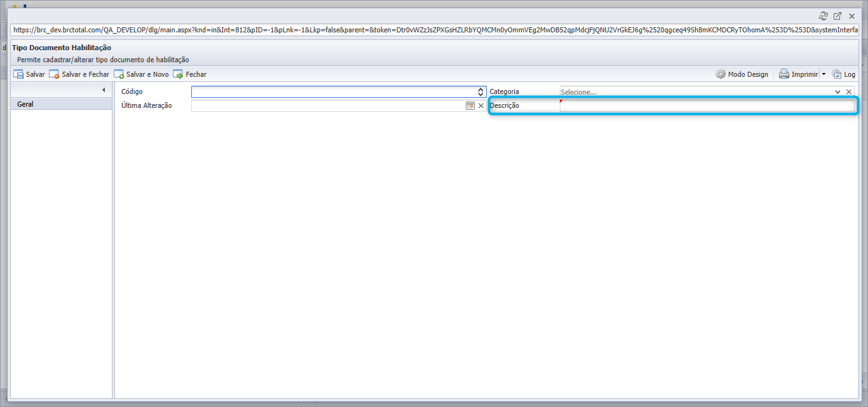
Task: Open the Última Alteração calendar picker
Action: point(470,105)
